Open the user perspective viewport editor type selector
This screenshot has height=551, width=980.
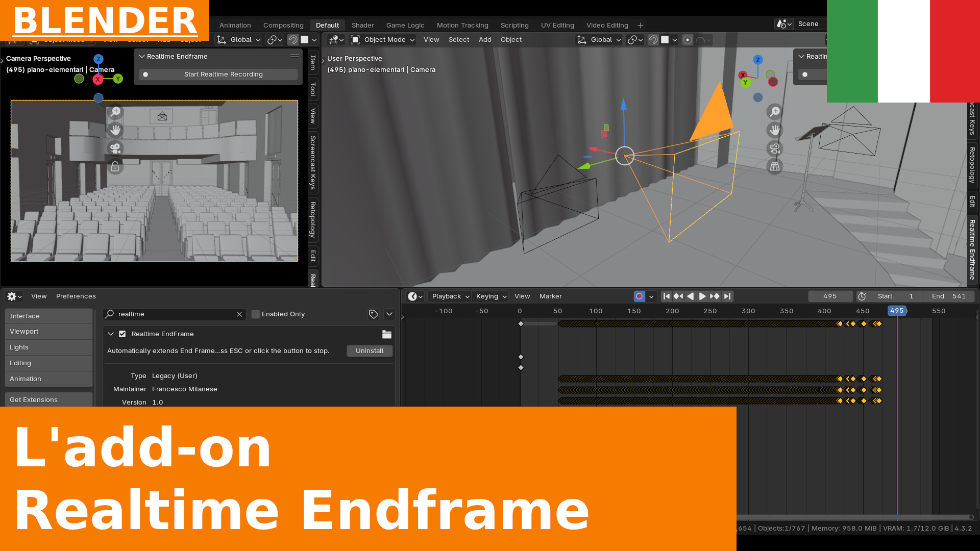[x=336, y=40]
